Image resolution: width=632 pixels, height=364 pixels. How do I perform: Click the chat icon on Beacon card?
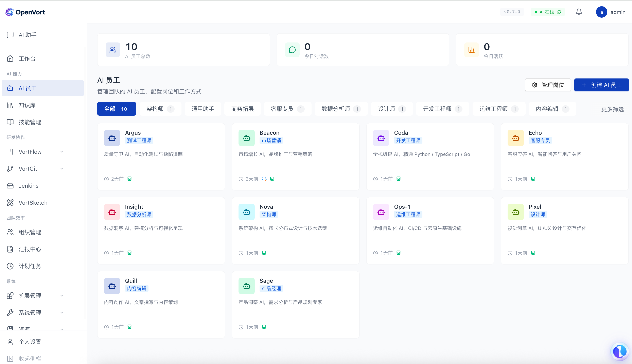point(264,179)
